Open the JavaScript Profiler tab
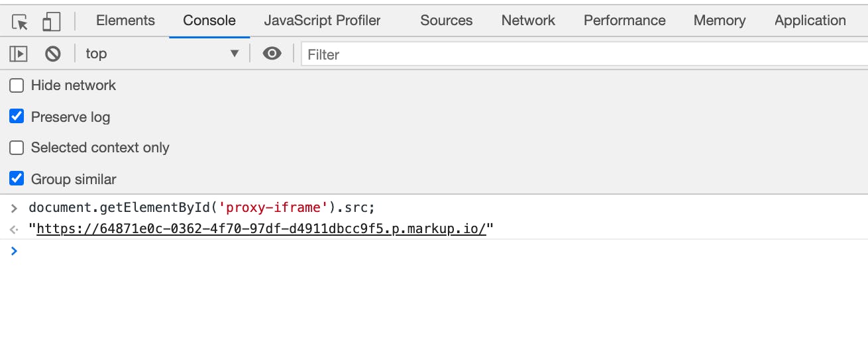868x355 pixels. (x=322, y=21)
